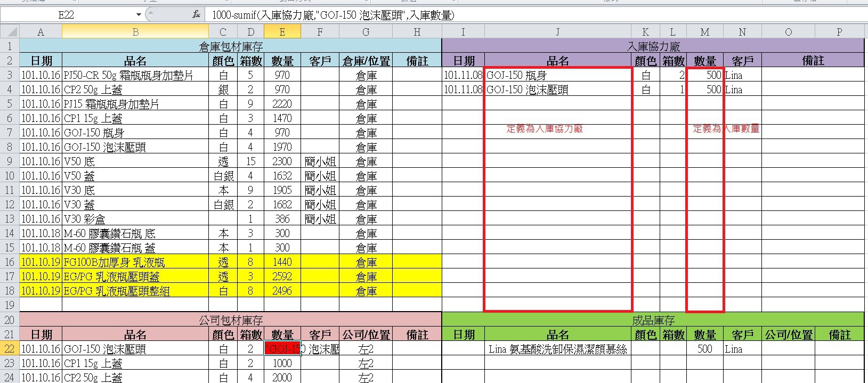Select column M header
868x383 pixels.
click(x=704, y=32)
